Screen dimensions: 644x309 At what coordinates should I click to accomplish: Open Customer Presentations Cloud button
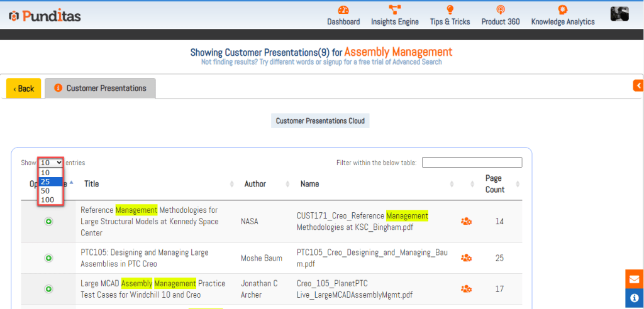pos(320,121)
